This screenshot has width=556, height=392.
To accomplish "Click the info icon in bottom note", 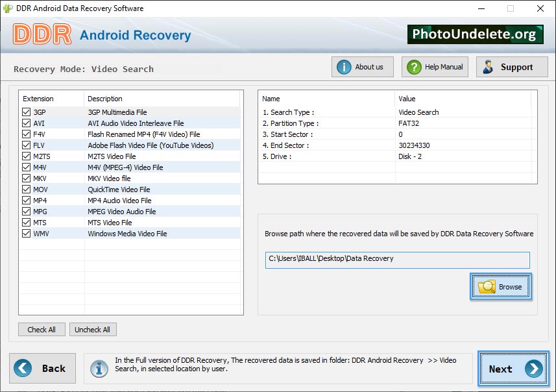I will click(99, 369).
